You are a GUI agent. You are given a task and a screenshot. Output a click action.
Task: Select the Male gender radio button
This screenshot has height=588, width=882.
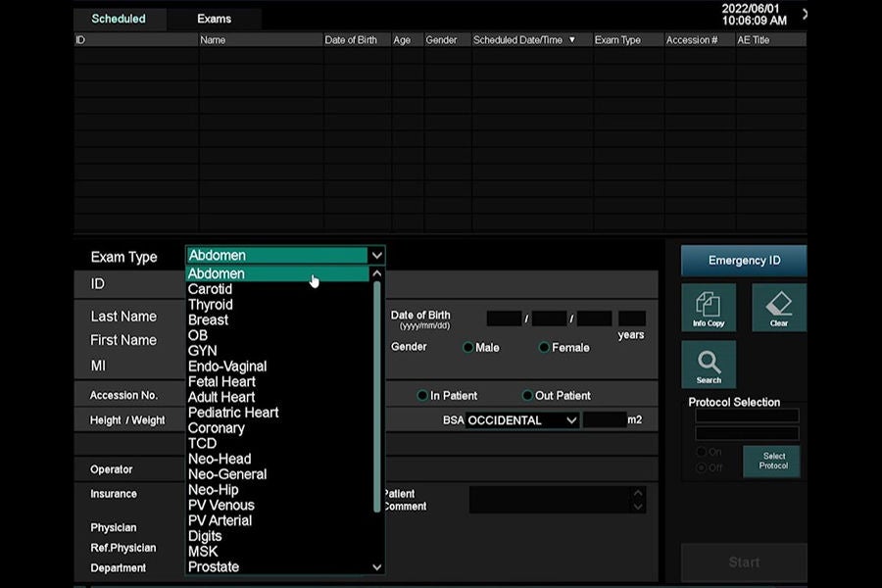[x=468, y=347]
